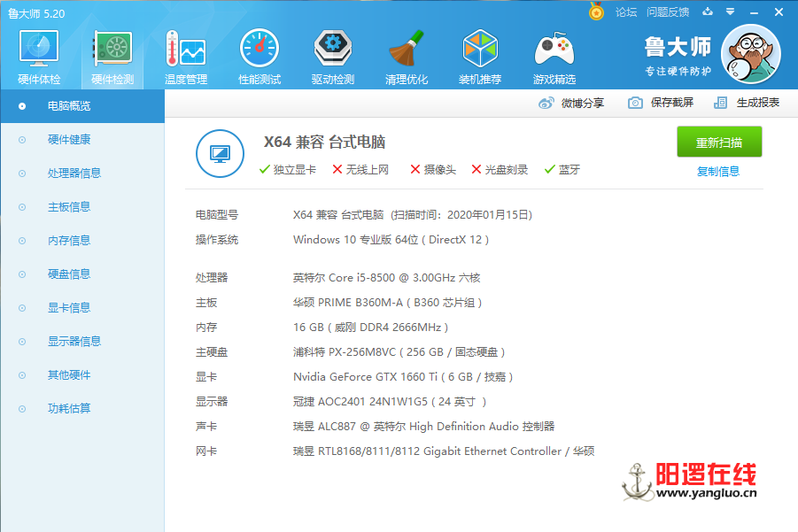798x532 pixels.
Task: Click 无线上网 status indicator
Action: (360, 169)
